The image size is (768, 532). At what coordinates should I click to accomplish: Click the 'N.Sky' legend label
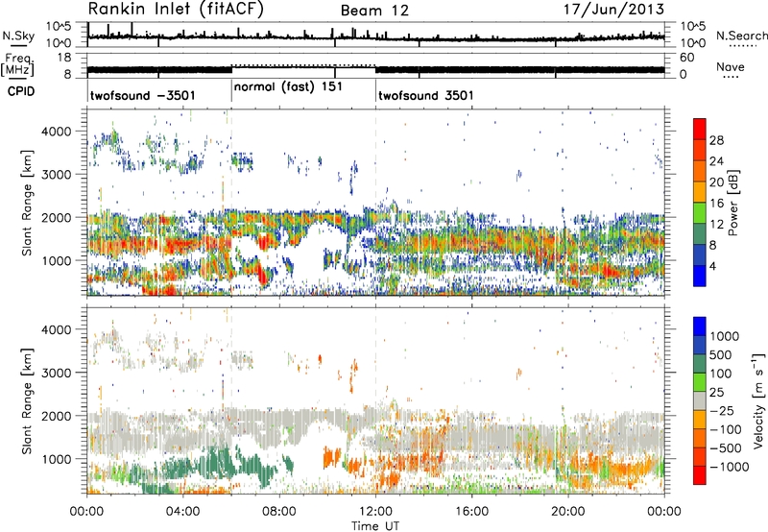pyautogui.click(x=18, y=36)
